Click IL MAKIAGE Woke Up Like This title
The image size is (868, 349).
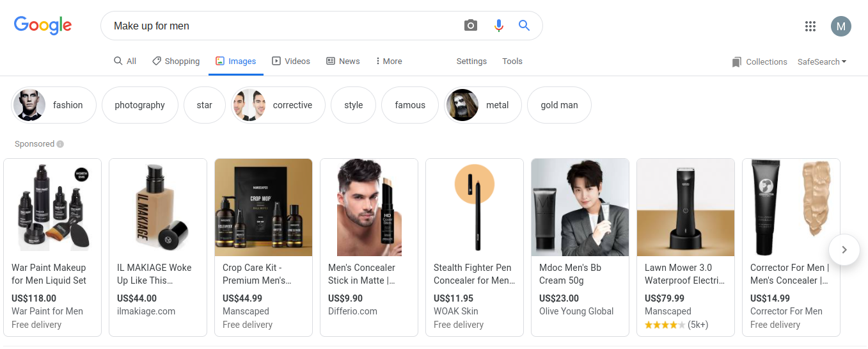(x=155, y=274)
